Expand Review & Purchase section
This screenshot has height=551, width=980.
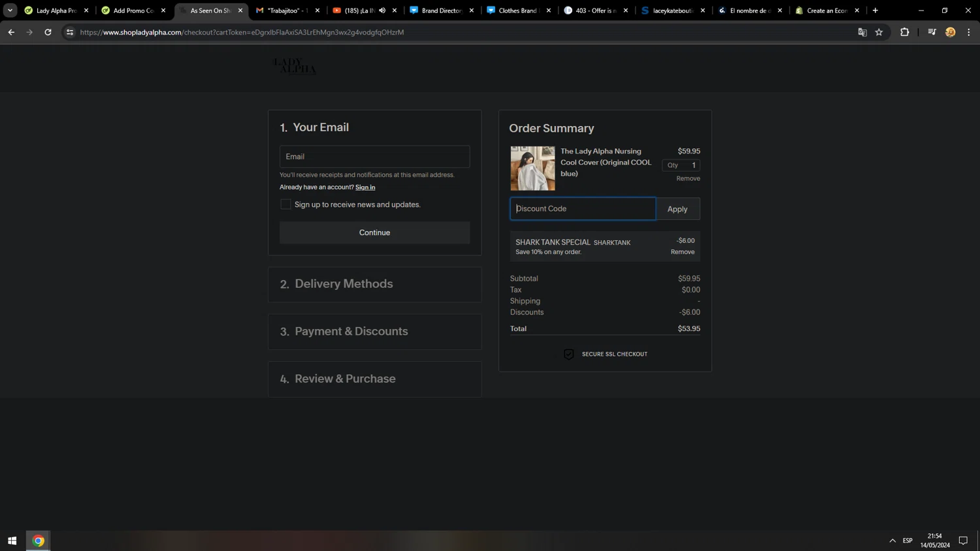coord(374,379)
